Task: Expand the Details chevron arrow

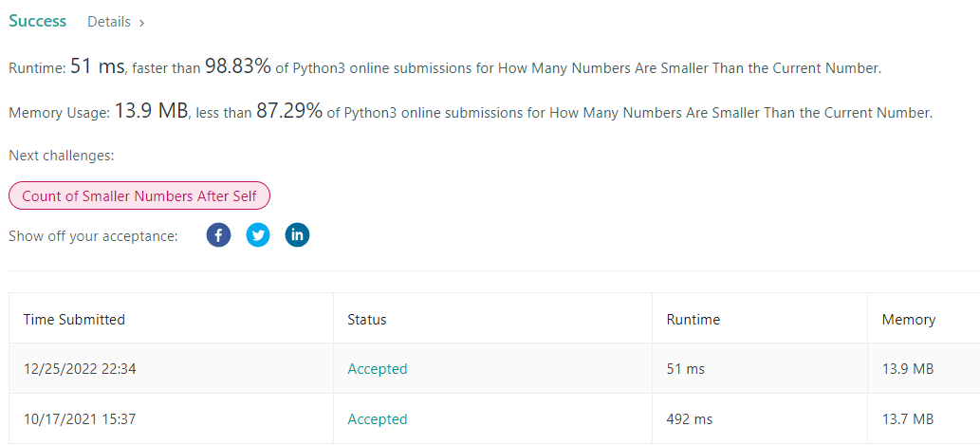Action: point(142,23)
